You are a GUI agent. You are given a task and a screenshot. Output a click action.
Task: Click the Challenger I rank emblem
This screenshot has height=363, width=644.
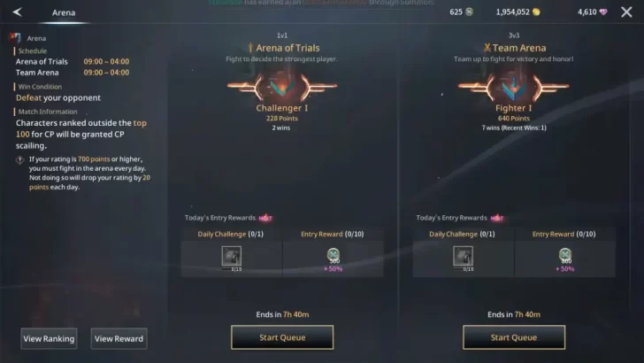(x=282, y=87)
